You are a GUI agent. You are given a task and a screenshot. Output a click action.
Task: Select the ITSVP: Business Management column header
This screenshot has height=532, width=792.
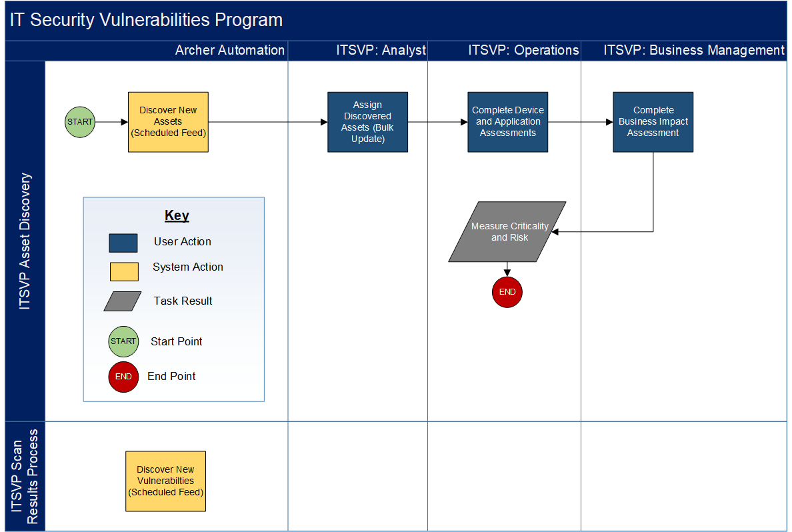point(694,50)
